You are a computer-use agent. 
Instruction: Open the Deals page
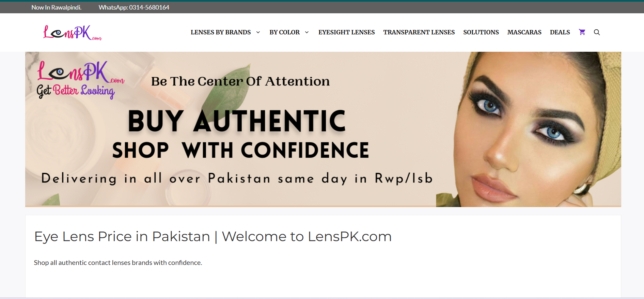pyautogui.click(x=560, y=32)
